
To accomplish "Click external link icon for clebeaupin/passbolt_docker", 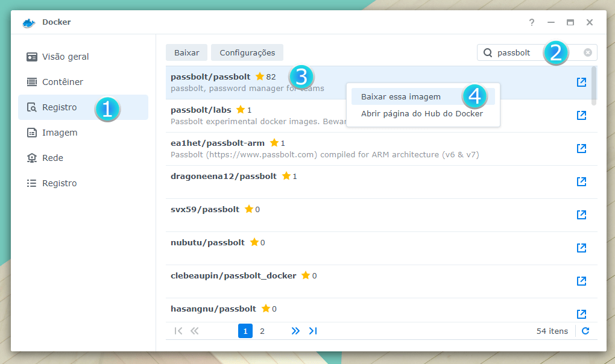I will 581,281.
